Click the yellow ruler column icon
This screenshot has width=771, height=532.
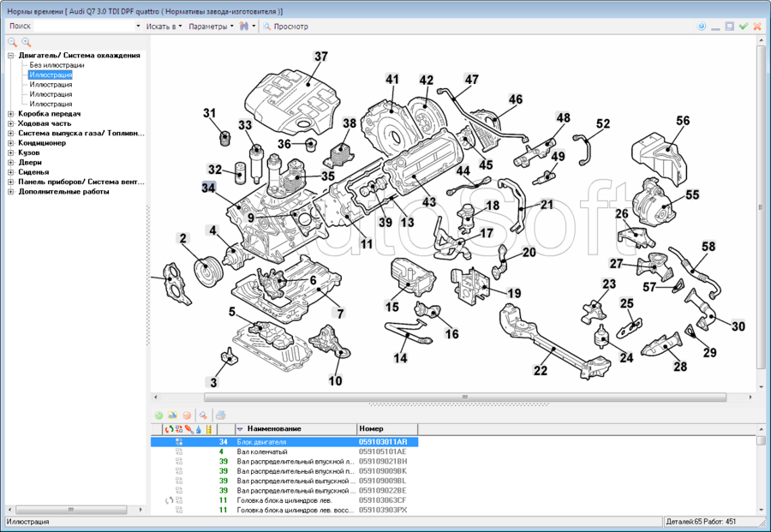click(x=209, y=429)
